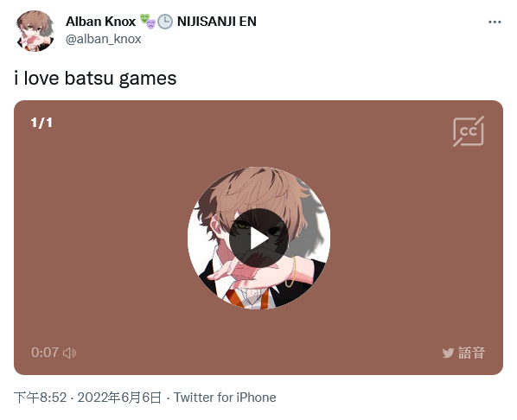Play the voice tweet audio

pyautogui.click(x=258, y=238)
